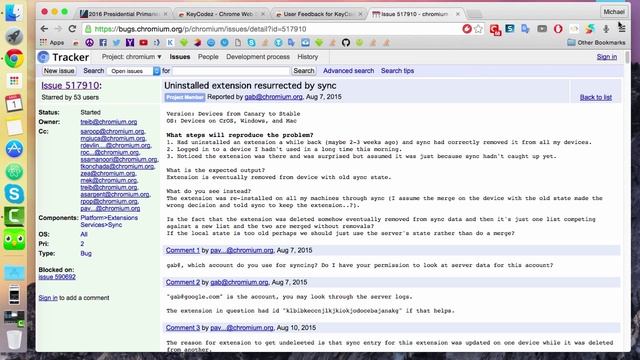The width and height of the screenshot is (640, 360).
Task: Click the gray video player extension icon
Action: (542, 29)
